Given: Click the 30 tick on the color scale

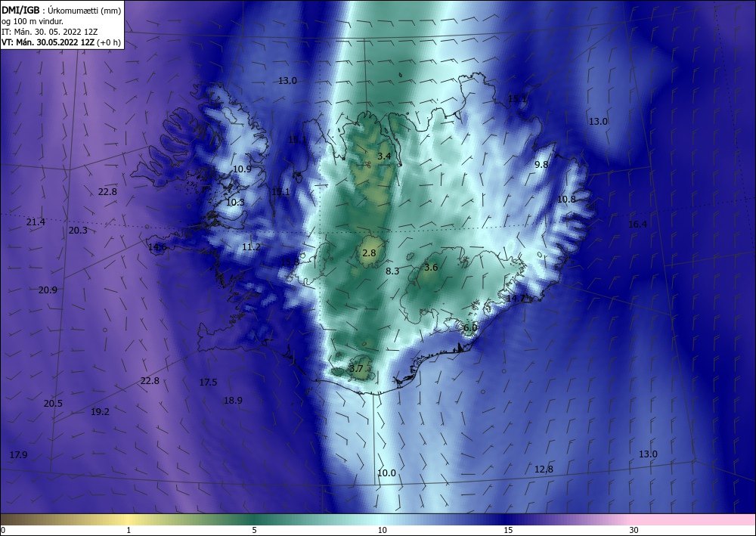Looking at the screenshot, I should 634,531.
